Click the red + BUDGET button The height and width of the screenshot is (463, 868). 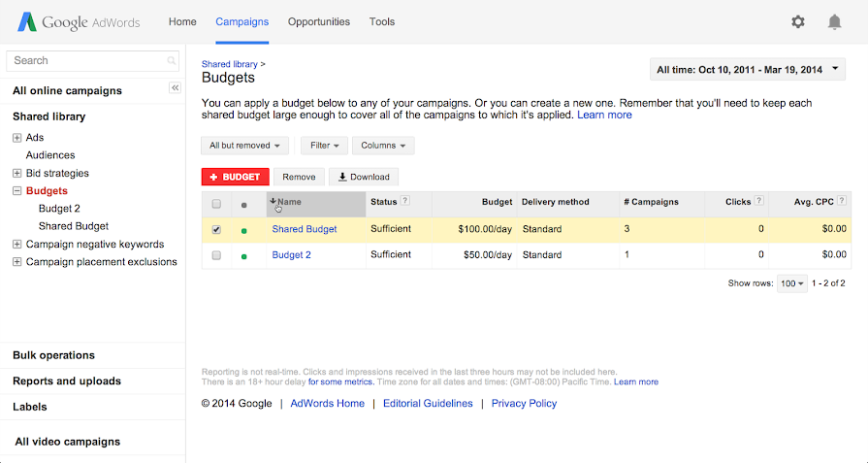tap(236, 177)
